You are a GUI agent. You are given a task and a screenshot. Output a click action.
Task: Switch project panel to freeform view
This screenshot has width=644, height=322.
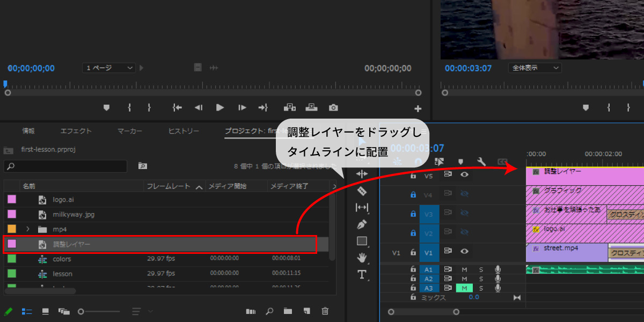(64, 311)
